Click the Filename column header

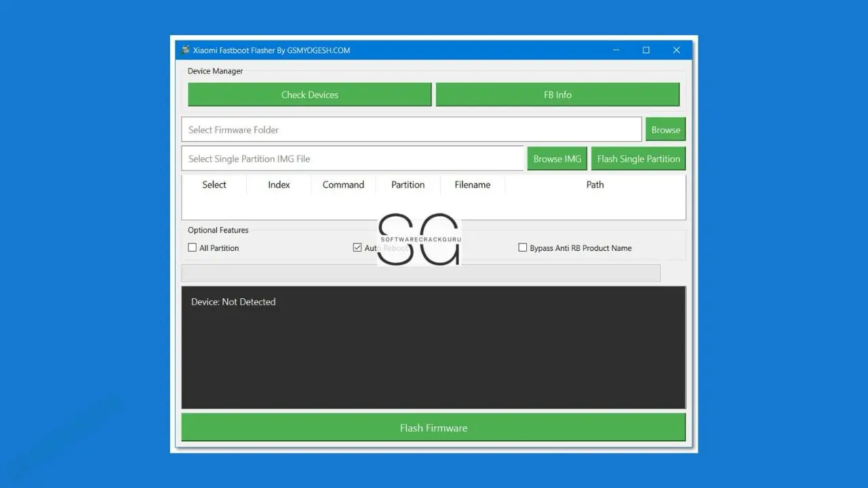pos(472,184)
